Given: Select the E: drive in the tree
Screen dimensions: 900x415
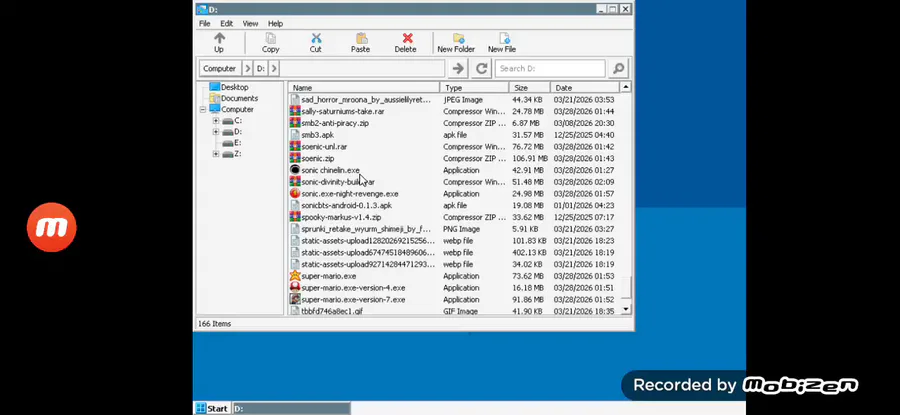Looking at the screenshot, I should pos(231,142).
